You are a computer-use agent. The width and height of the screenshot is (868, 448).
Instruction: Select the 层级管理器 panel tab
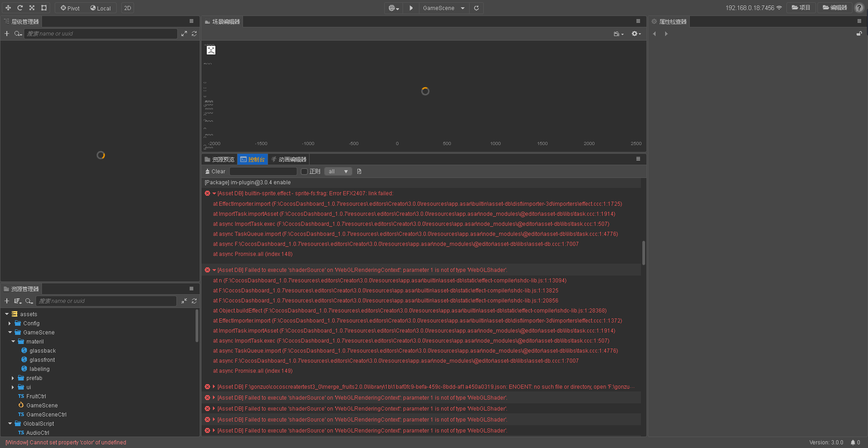click(21, 21)
